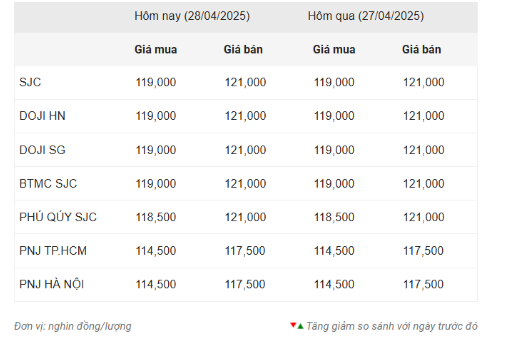Click the DOJI SG row label
515x363 pixels.
point(42,150)
